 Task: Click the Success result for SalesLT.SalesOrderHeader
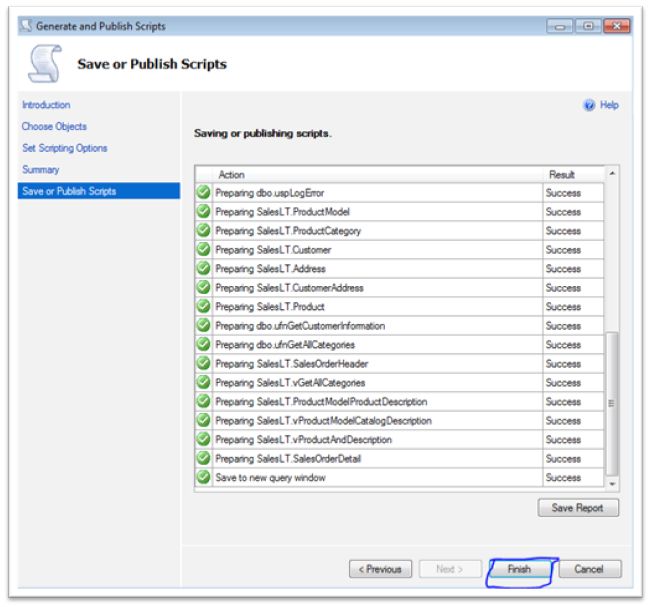pyautogui.click(x=563, y=364)
